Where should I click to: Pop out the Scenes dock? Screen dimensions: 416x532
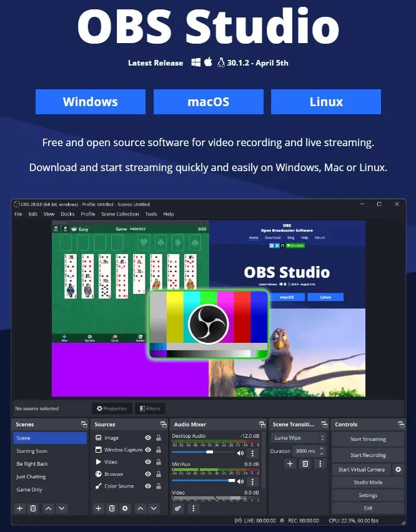pyautogui.click(x=84, y=425)
